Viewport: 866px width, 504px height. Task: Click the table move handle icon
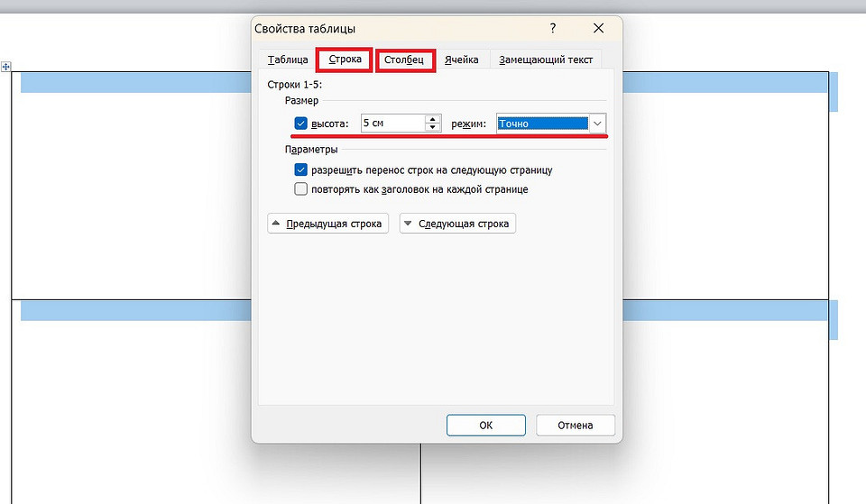pos(6,67)
